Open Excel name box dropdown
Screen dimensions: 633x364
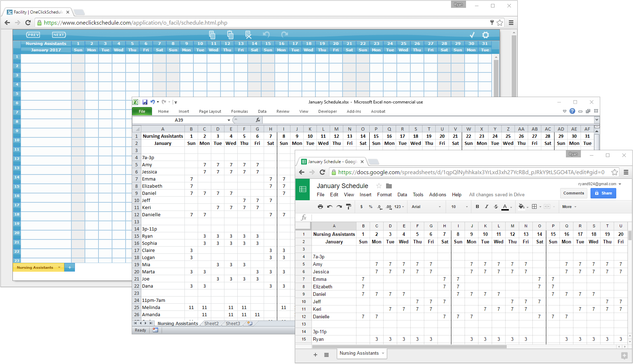coord(229,120)
